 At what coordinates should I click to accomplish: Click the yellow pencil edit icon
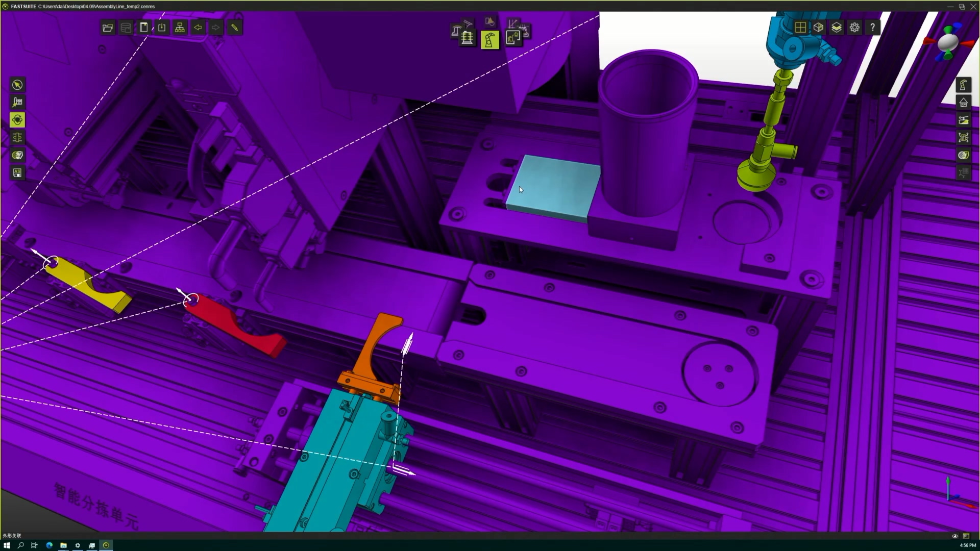point(234,28)
